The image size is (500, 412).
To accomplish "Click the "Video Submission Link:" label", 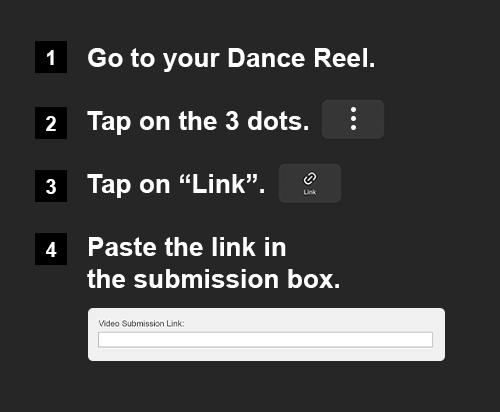I will [141, 323].
